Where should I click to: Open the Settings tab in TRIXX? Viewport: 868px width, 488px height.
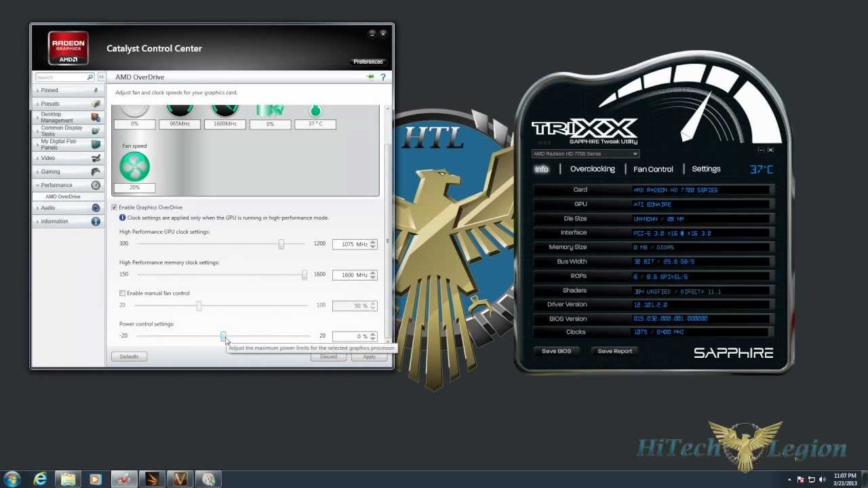(x=706, y=169)
